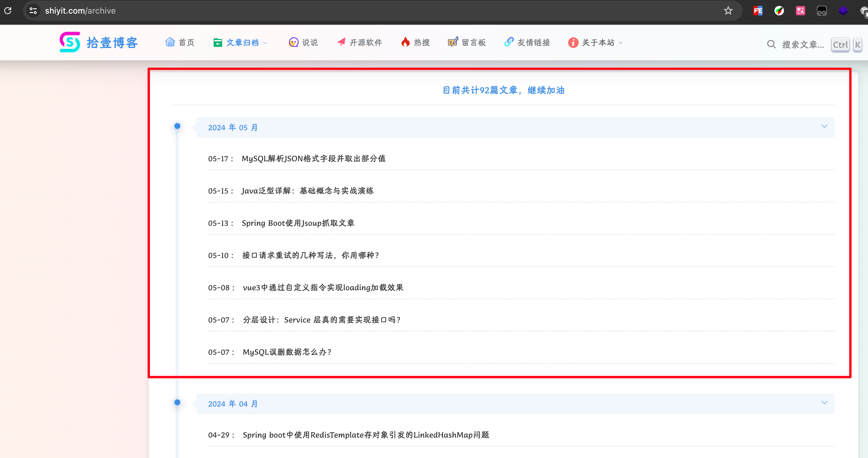Click the 2024 年 05 月 timeline dot
Image resolution: width=868 pixels, height=458 pixels.
click(177, 126)
